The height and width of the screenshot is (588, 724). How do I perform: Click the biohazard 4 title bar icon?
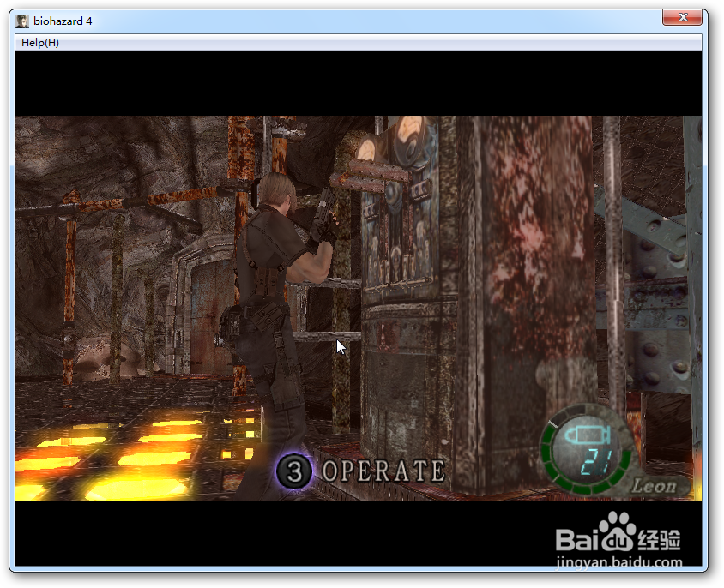click(x=22, y=21)
